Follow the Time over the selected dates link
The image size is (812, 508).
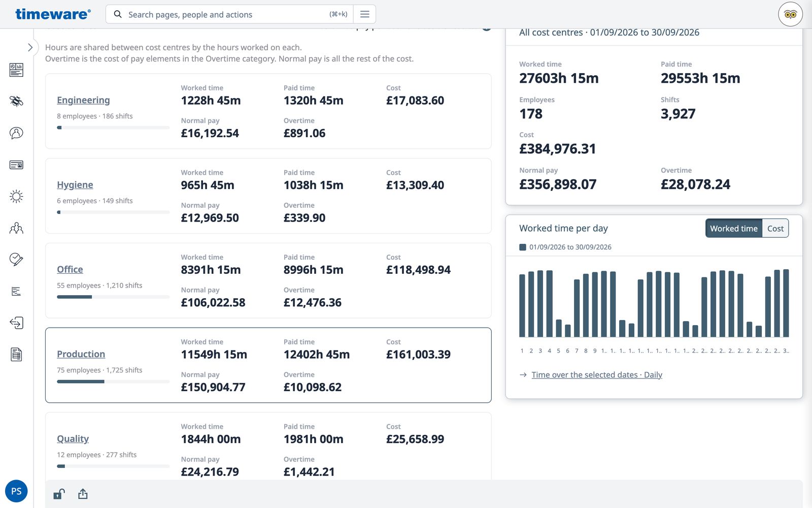click(597, 375)
